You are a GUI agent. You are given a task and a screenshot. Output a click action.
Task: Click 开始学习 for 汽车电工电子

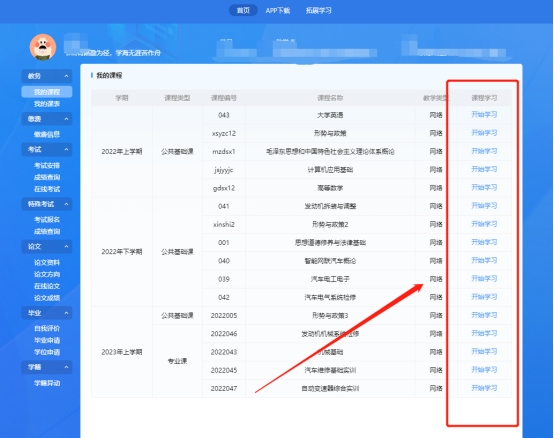484,279
